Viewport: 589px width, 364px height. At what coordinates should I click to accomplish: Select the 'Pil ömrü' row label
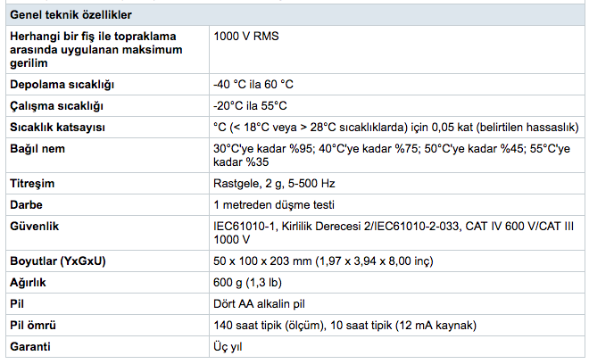[34, 325]
